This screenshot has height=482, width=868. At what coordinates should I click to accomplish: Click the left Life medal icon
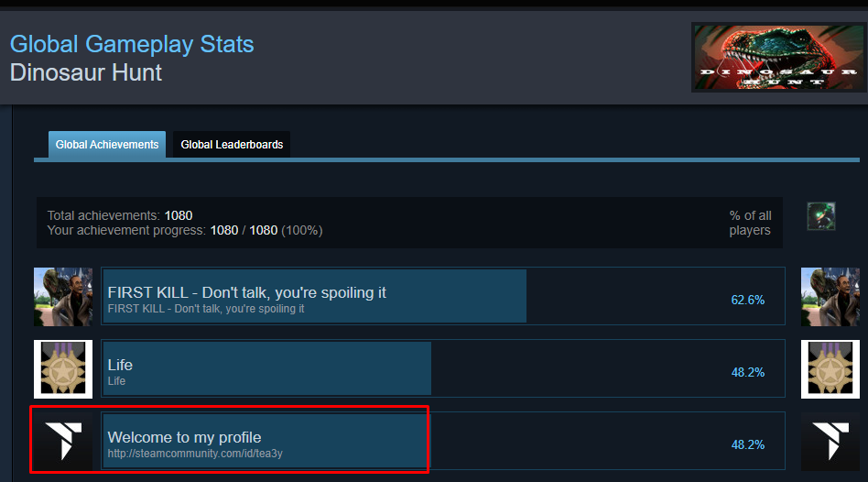(63, 369)
